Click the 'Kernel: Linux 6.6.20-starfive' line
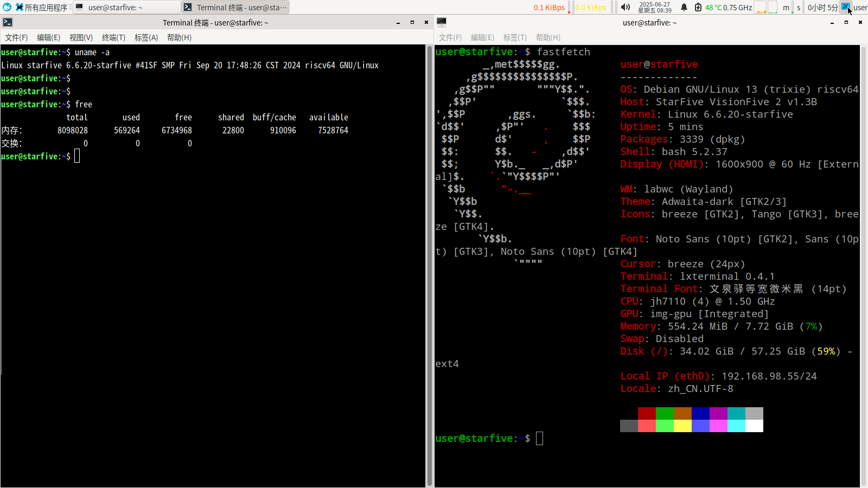The image size is (868, 488). (x=707, y=114)
